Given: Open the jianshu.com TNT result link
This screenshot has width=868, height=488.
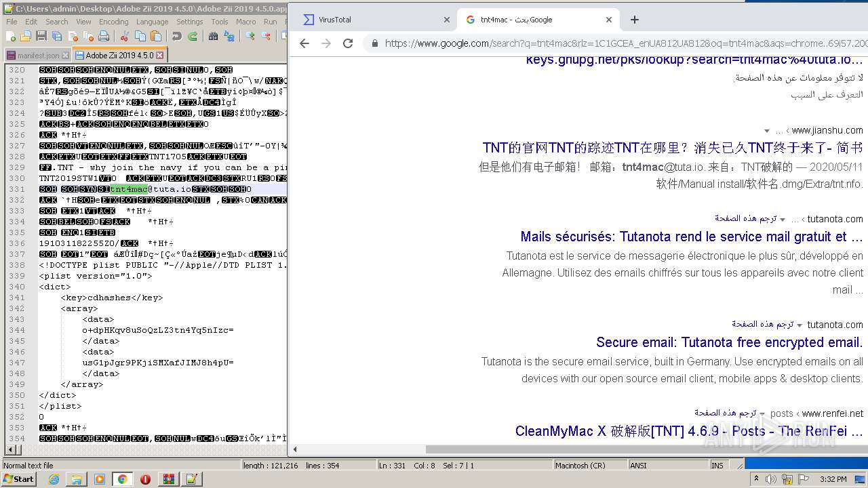Looking at the screenshot, I should coord(673,148).
